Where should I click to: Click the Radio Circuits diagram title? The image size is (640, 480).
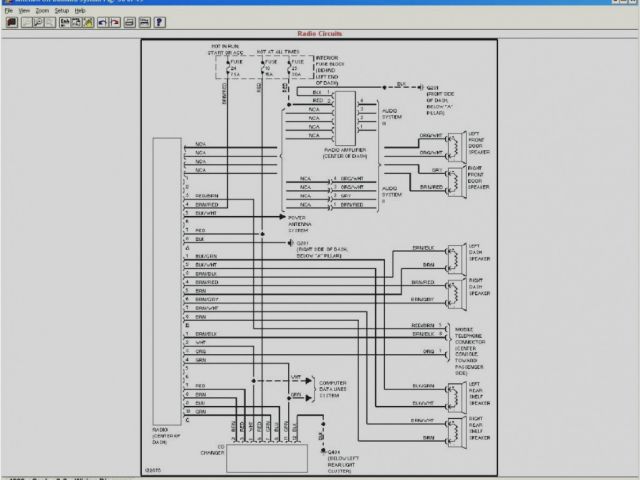point(321,33)
